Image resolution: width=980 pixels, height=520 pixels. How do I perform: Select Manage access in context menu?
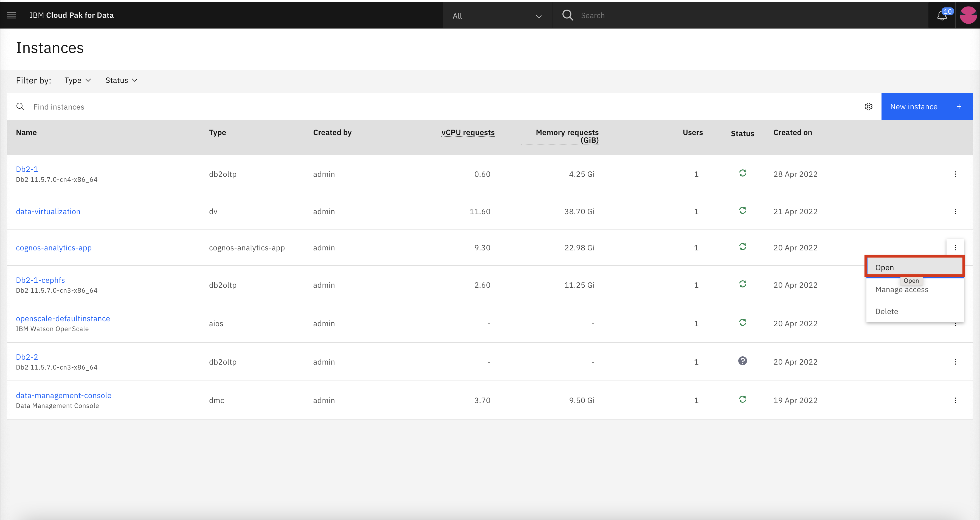914,290
